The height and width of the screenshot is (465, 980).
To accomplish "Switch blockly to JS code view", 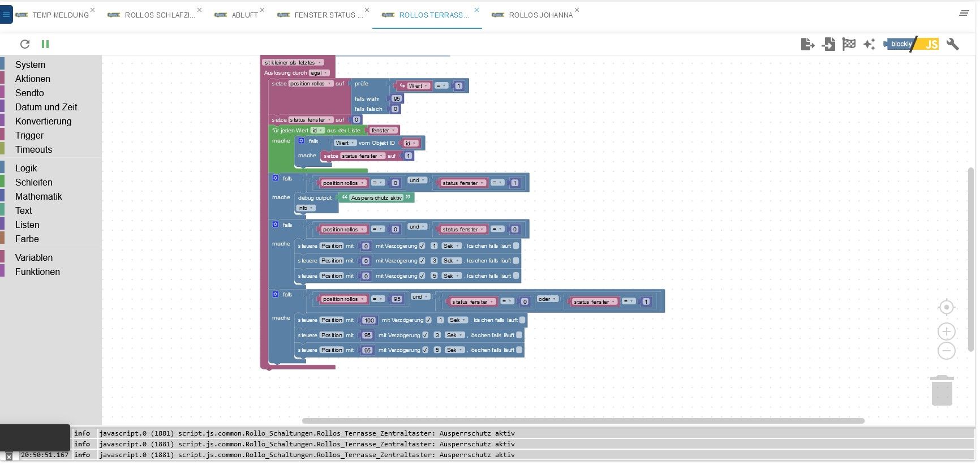I will pyautogui.click(x=911, y=44).
